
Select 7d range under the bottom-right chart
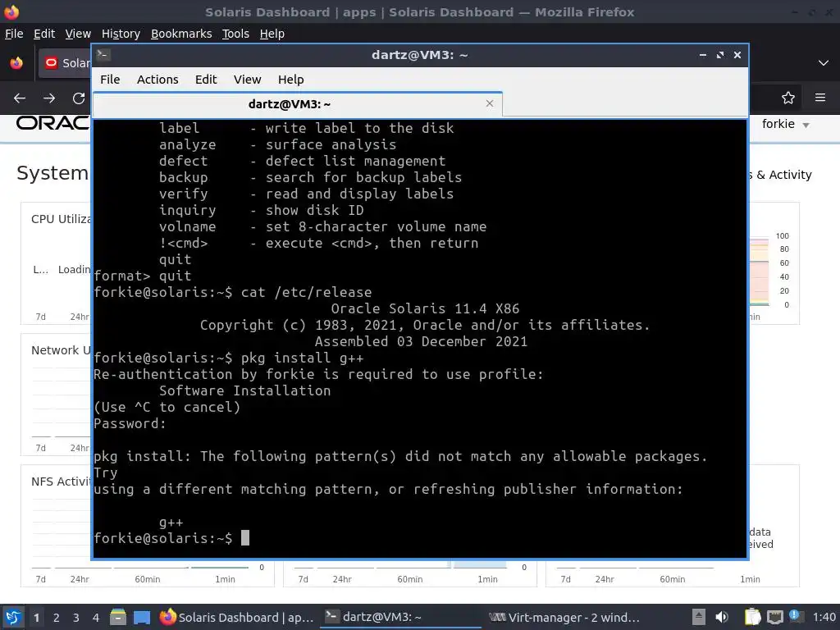(565, 579)
